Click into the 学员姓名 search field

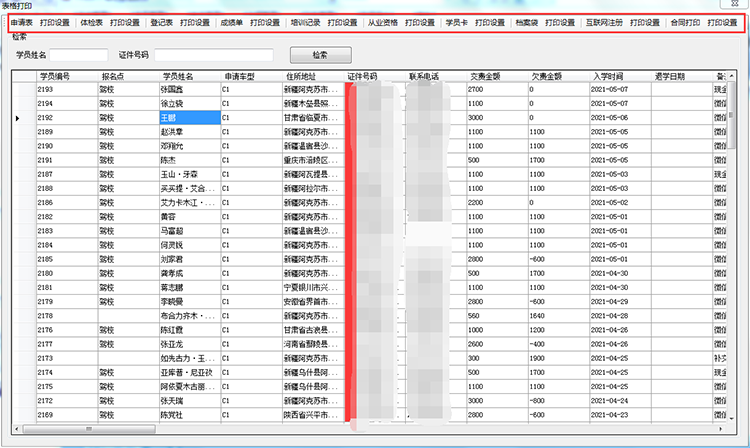pyautogui.click(x=78, y=54)
